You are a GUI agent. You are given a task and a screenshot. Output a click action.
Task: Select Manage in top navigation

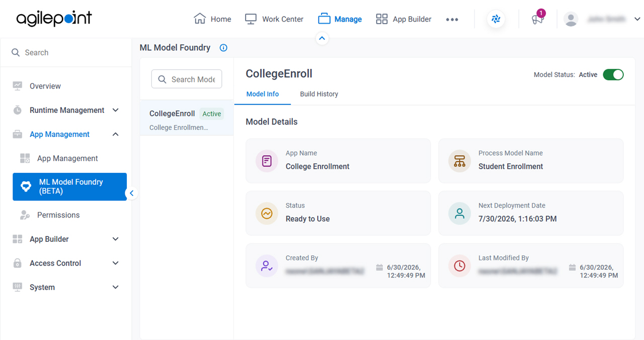click(x=340, y=19)
